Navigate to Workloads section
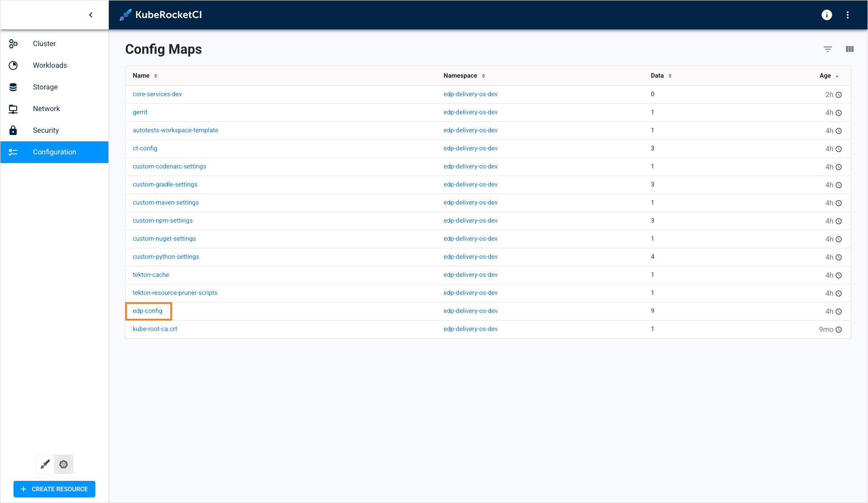 pos(50,65)
